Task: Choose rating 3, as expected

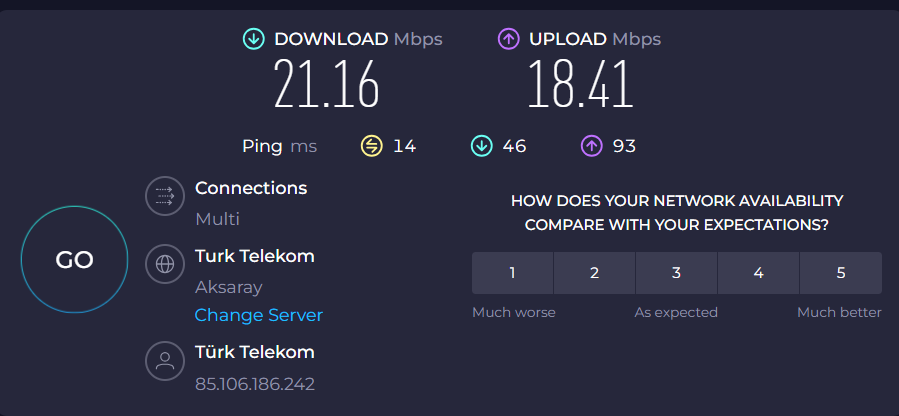Action: [676, 273]
